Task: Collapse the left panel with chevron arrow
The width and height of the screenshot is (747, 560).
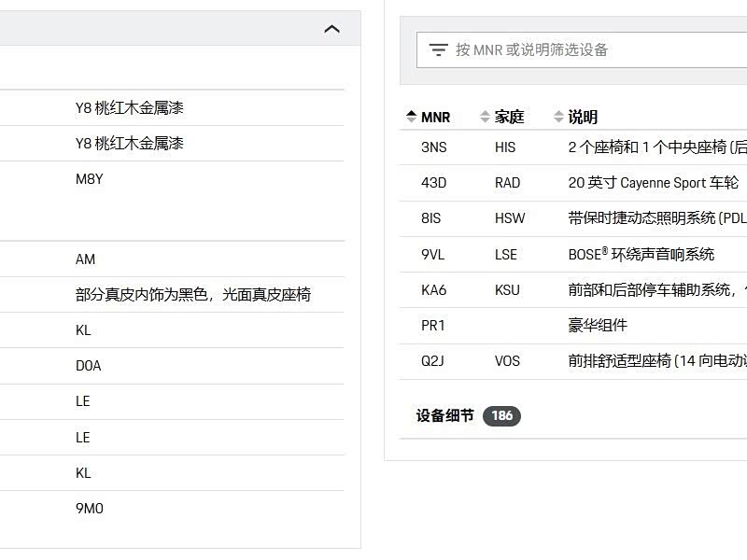Action: 331,29
